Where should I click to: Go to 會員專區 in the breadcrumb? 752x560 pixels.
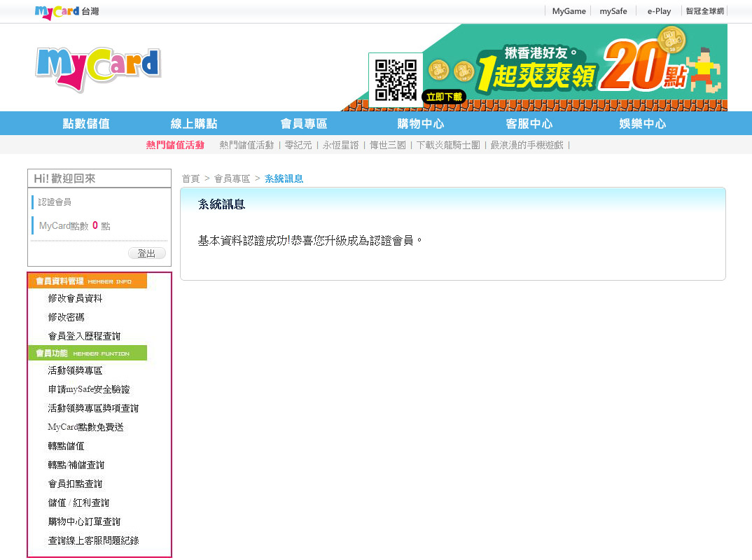[232, 178]
